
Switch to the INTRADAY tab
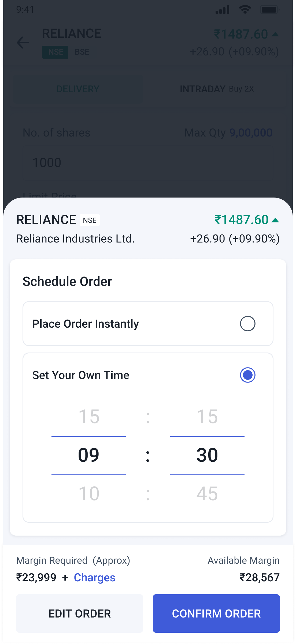point(217,89)
